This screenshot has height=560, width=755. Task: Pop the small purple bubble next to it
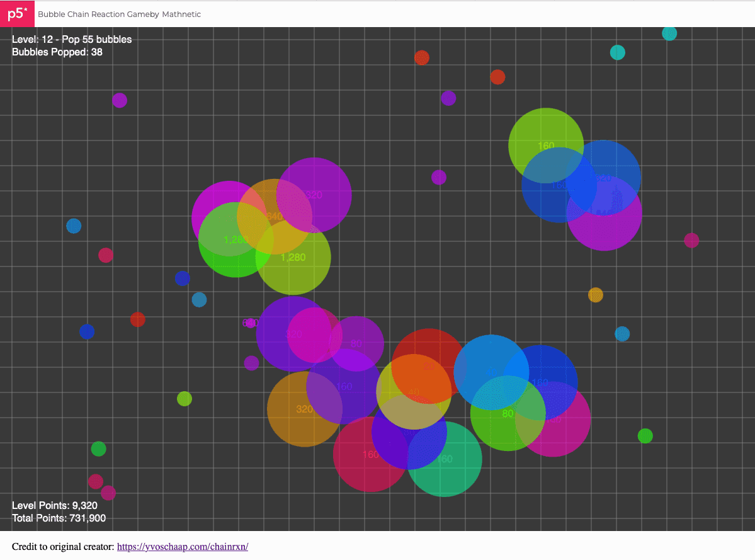448,98
